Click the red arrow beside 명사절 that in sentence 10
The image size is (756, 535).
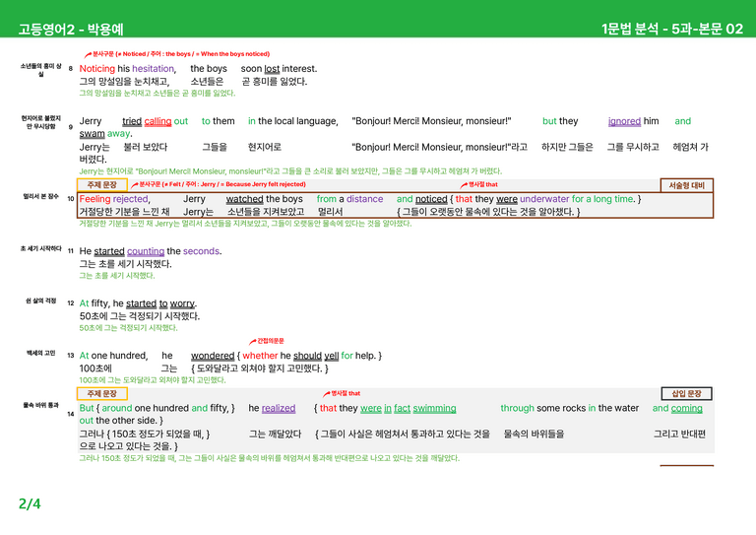click(x=464, y=185)
